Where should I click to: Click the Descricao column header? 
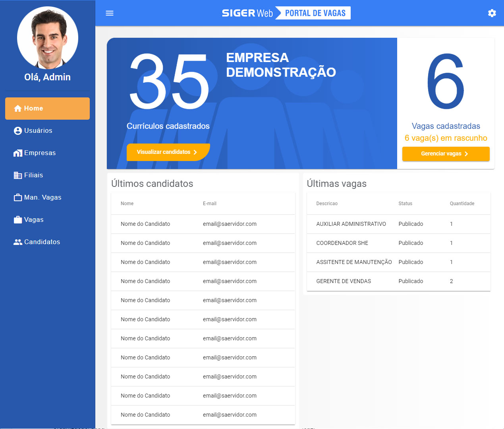(x=327, y=204)
